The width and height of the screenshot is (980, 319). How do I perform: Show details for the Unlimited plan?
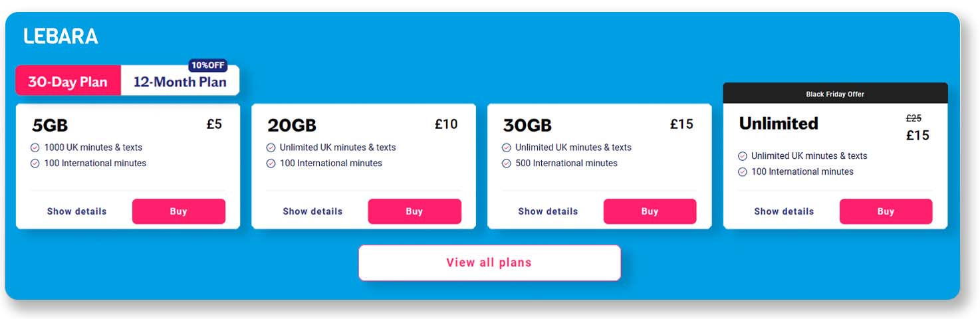tap(784, 211)
